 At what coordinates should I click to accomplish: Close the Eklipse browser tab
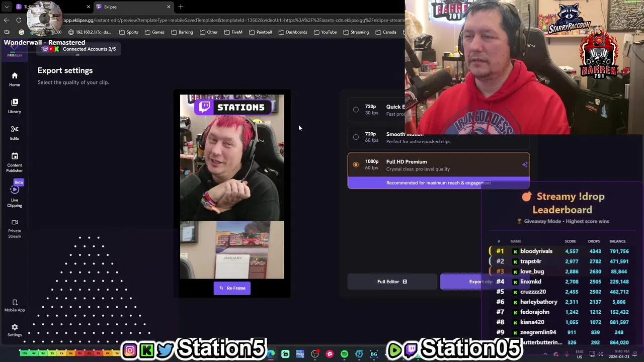pos(169,7)
